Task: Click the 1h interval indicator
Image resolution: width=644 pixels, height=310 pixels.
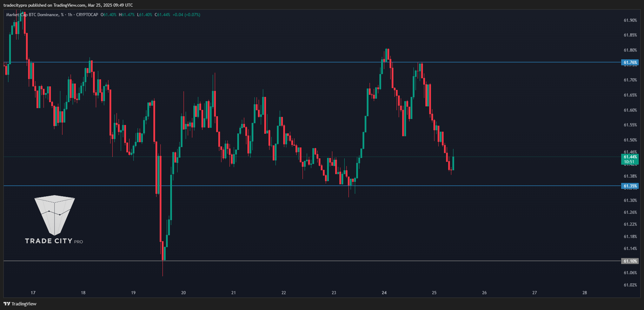Action: (x=70, y=15)
